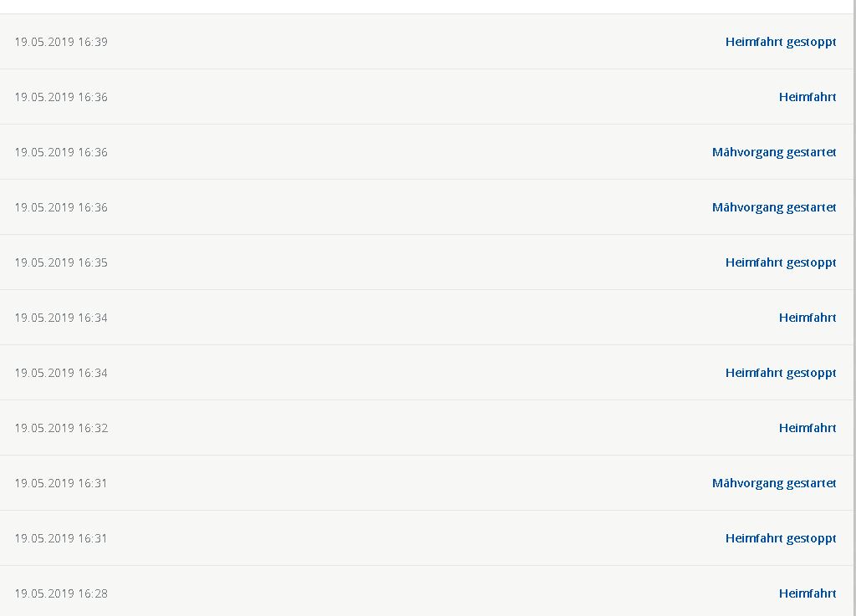Image resolution: width=856 pixels, height=616 pixels.
Task: Click the timestamp 19.05.2019 16:39
Action: tap(61, 42)
